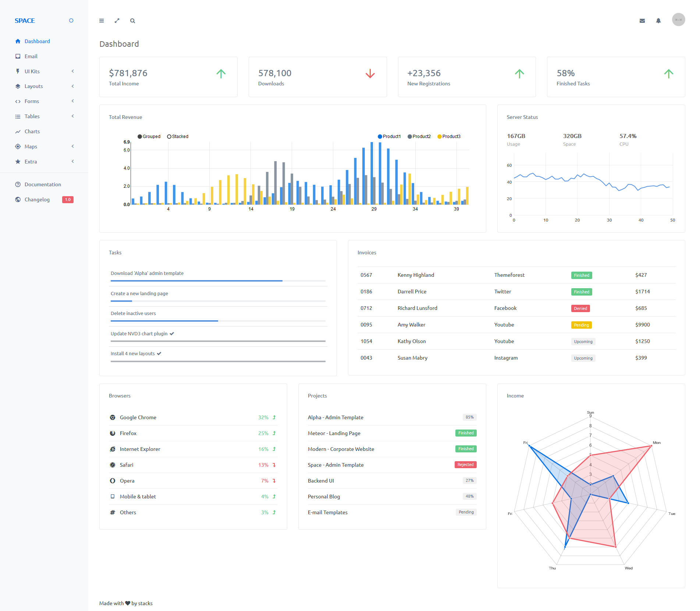Viewport: 700px width, 611px height.
Task: Open search using the magnifier icon
Action: click(132, 21)
